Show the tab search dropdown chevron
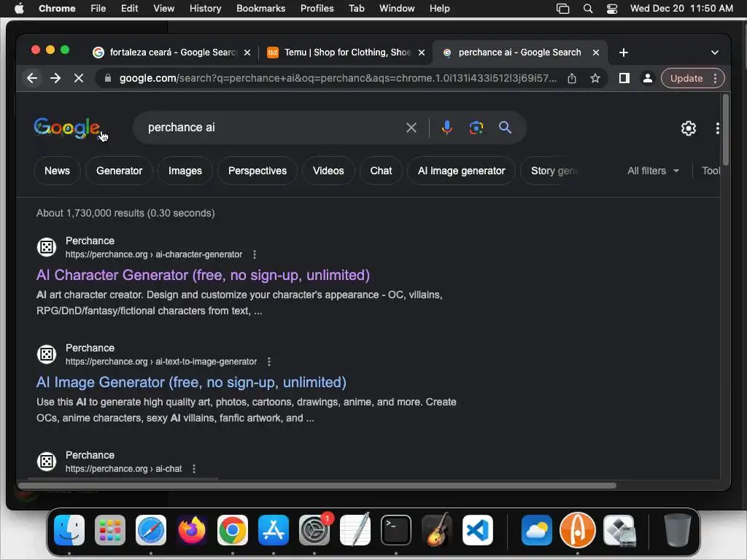Viewport: 747px width, 560px height. click(715, 52)
